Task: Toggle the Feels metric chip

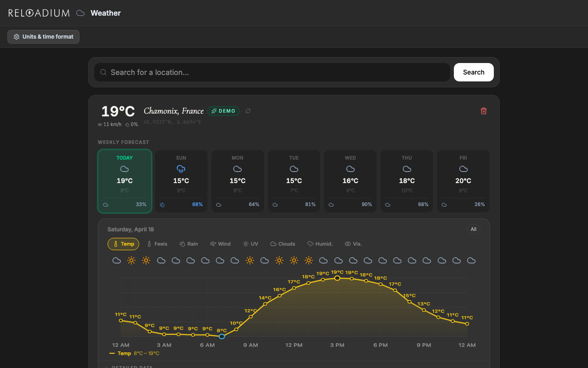Action: 157,244
